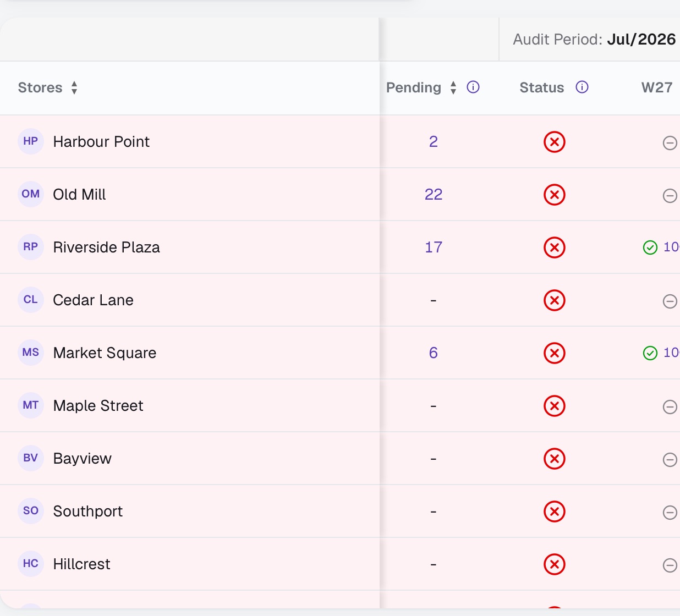Click W27 empty marker for Bayview
The image size is (680, 616).
tap(670, 460)
